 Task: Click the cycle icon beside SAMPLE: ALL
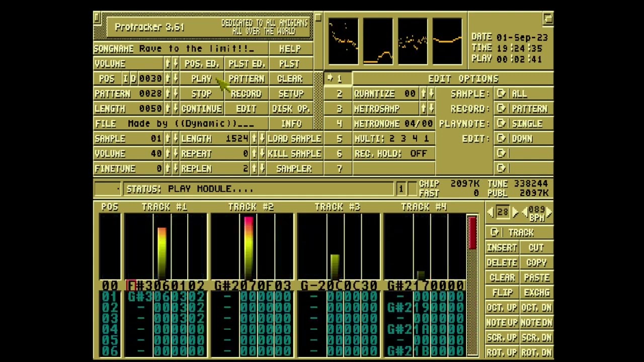(x=501, y=94)
